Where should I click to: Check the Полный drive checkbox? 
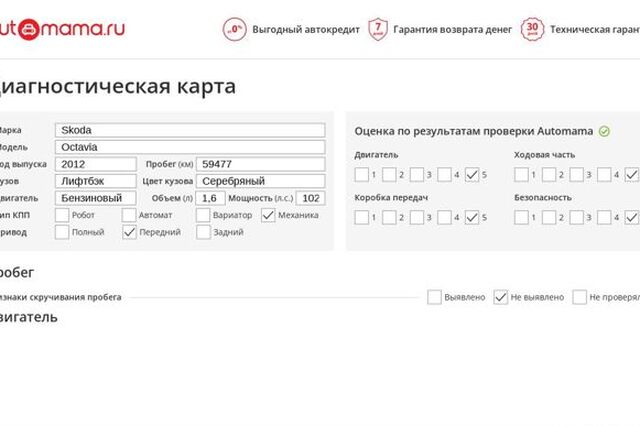(62, 232)
